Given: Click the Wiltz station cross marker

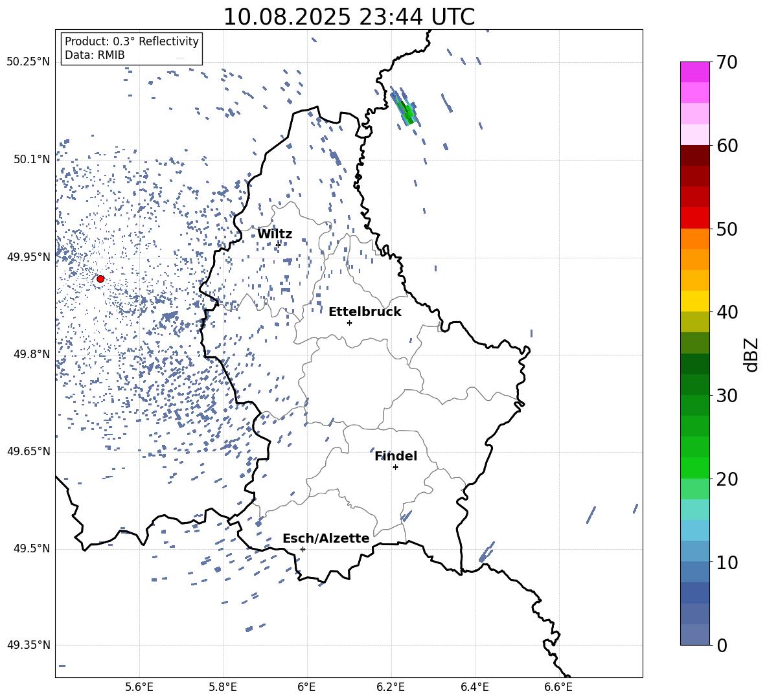Looking at the screenshot, I should pos(279,244).
